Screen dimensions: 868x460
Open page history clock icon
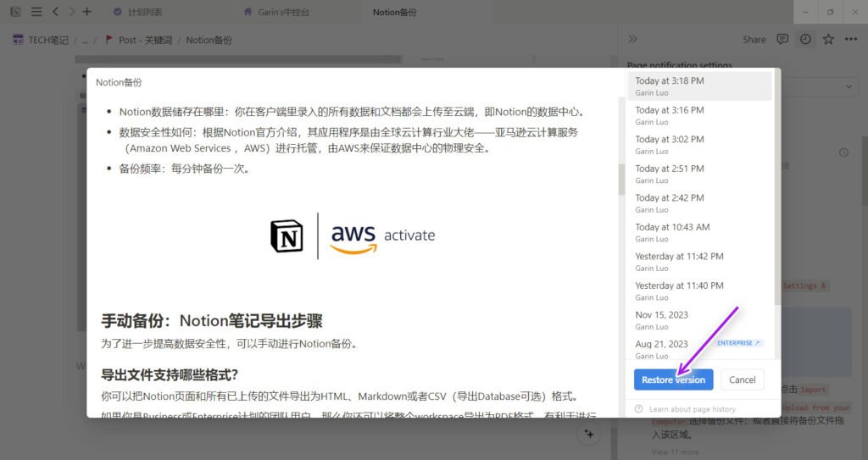pyautogui.click(x=805, y=39)
